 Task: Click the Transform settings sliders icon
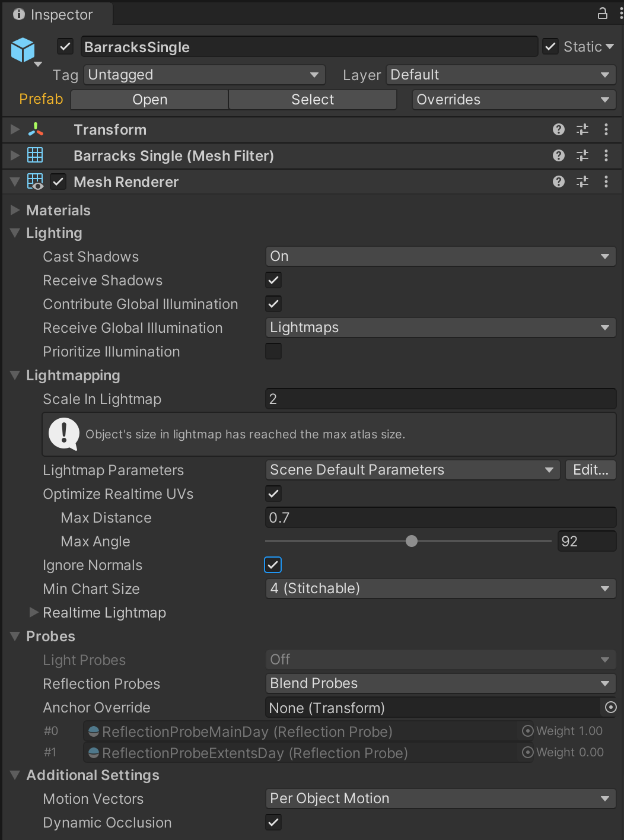582,129
